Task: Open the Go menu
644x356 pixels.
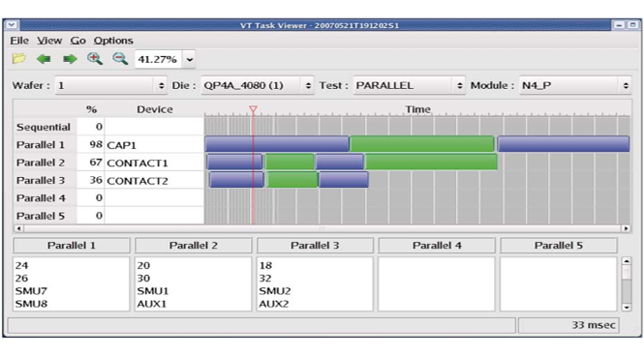Action: (x=77, y=41)
